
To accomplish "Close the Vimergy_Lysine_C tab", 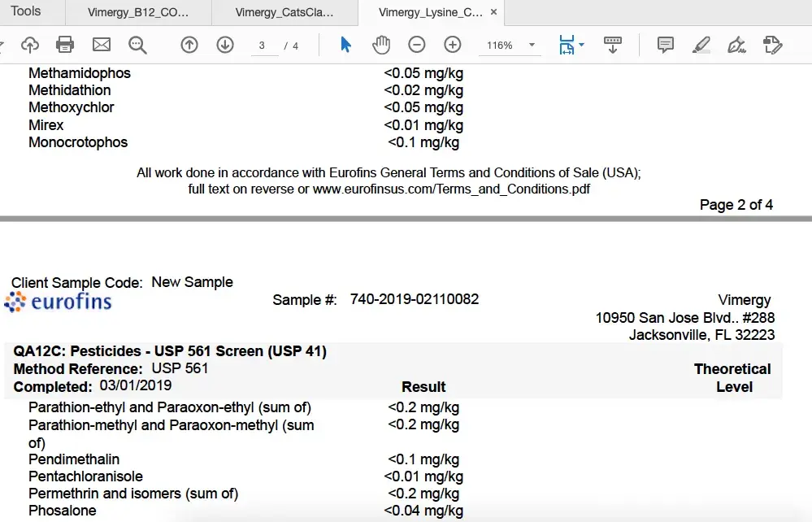I will pos(493,12).
